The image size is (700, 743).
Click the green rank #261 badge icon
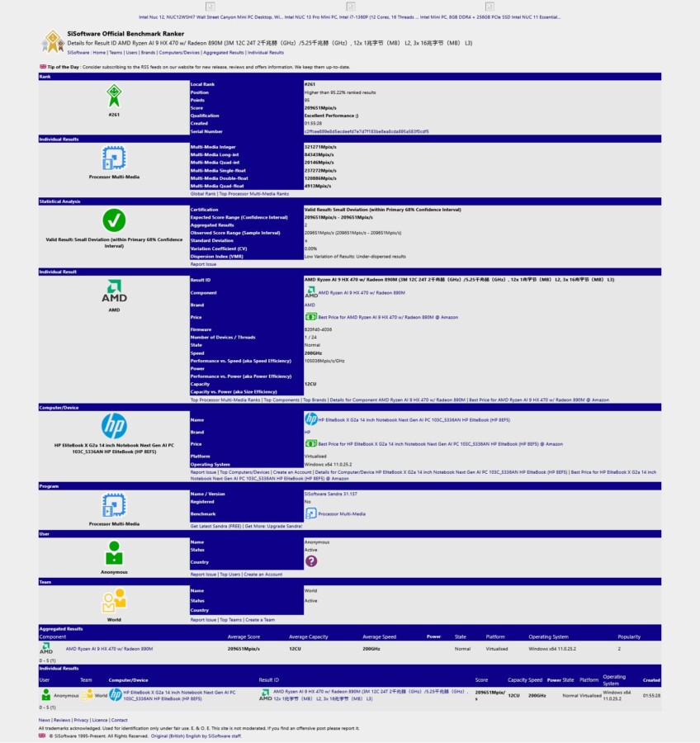[114, 96]
